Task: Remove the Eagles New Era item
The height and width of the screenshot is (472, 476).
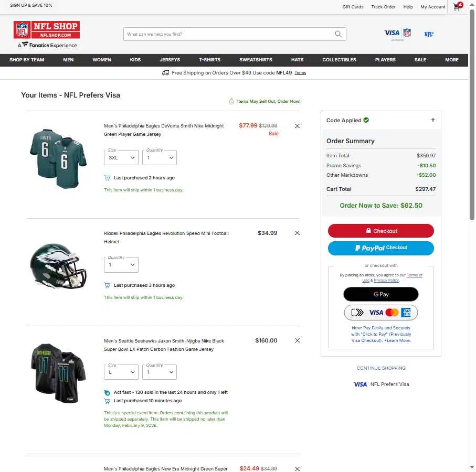Action: pos(297,469)
